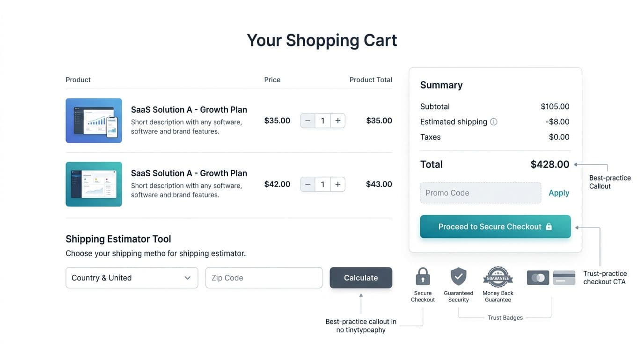Click the Mastercard payment icon

[537, 277]
